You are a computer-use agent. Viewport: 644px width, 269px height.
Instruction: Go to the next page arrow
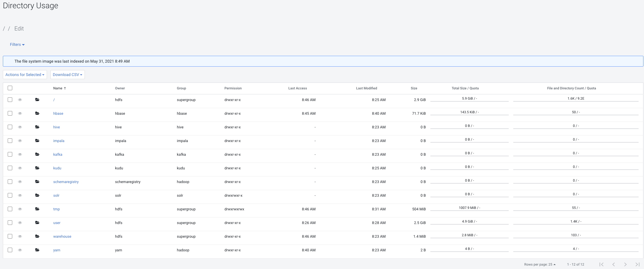tap(625, 264)
